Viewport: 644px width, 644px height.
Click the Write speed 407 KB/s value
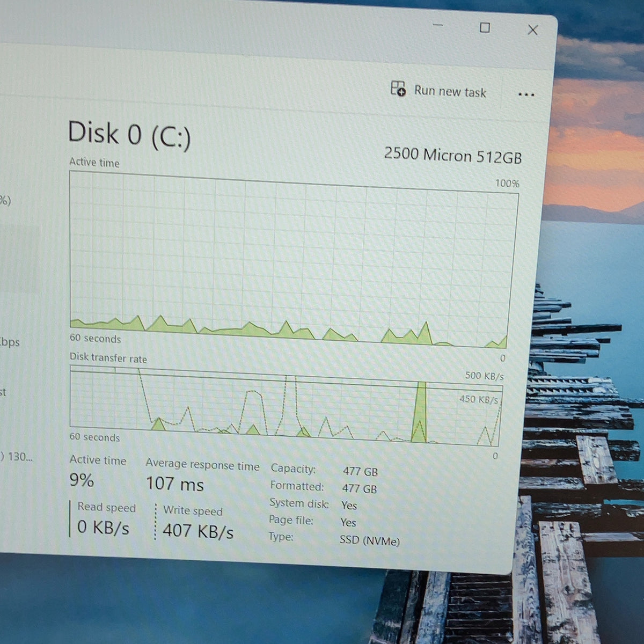click(x=198, y=531)
